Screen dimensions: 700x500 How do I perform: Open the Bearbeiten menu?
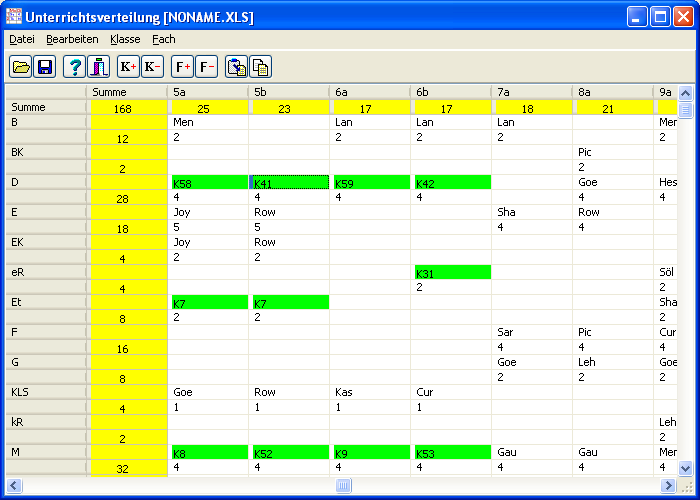point(72,39)
